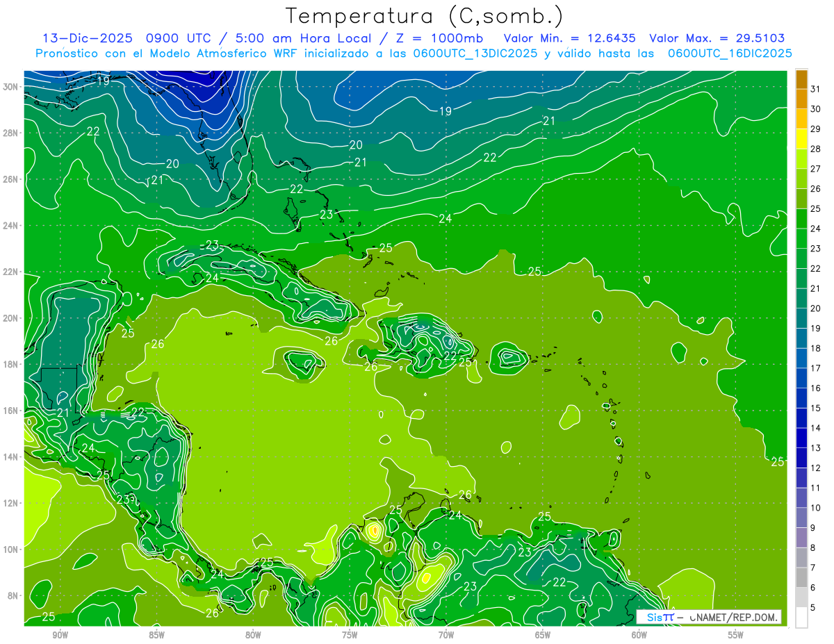834x644 pixels.
Task: Click the '14' value on the color scale
Action: click(x=816, y=428)
